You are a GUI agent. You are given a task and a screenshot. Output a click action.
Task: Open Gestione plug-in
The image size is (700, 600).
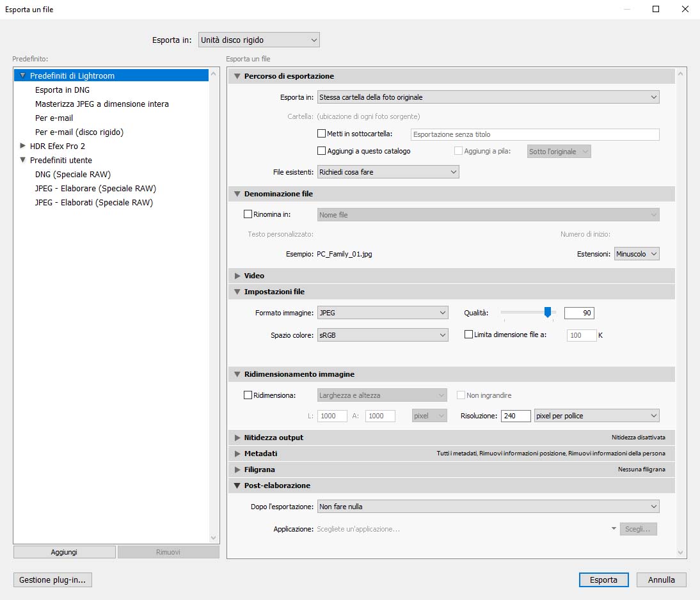pyautogui.click(x=52, y=580)
